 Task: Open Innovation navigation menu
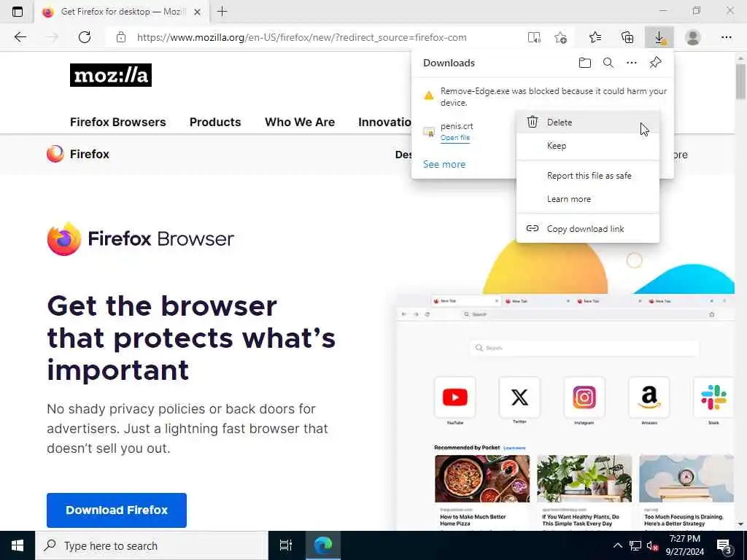click(384, 122)
